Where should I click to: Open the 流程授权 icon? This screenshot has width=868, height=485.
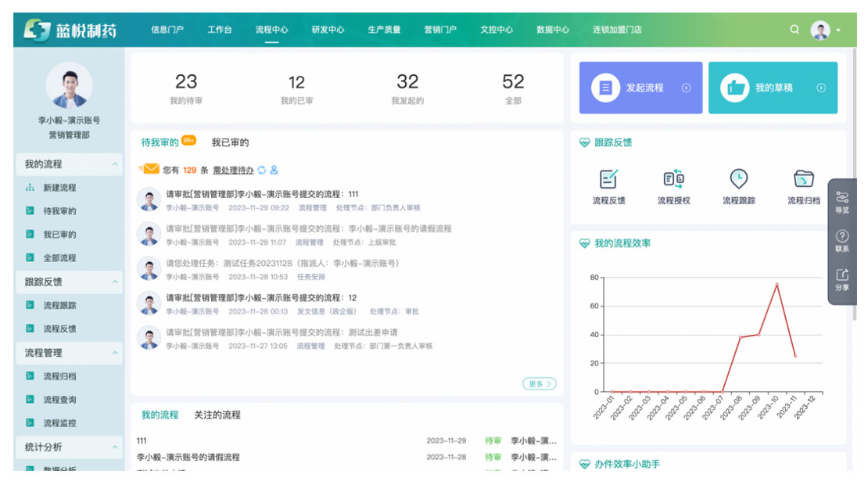click(673, 179)
